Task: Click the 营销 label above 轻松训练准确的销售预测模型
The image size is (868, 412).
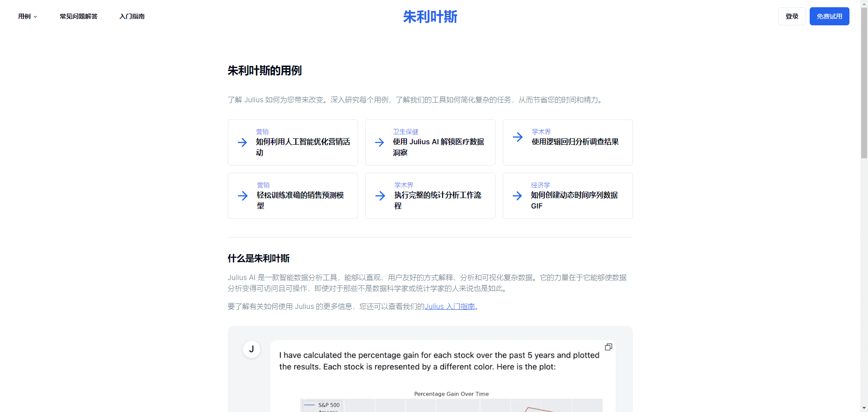Action: click(x=263, y=185)
